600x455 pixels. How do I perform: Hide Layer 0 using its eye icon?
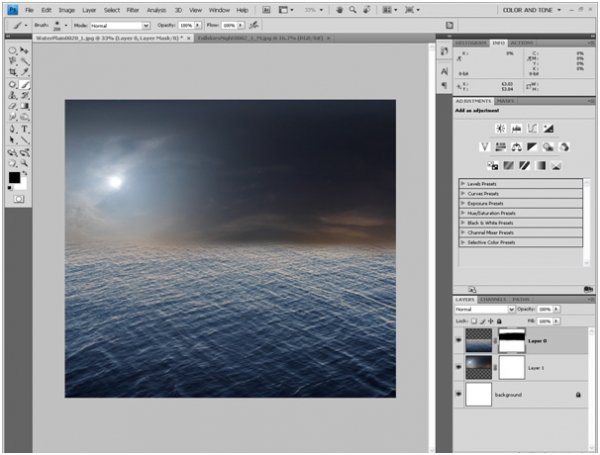[458, 340]
